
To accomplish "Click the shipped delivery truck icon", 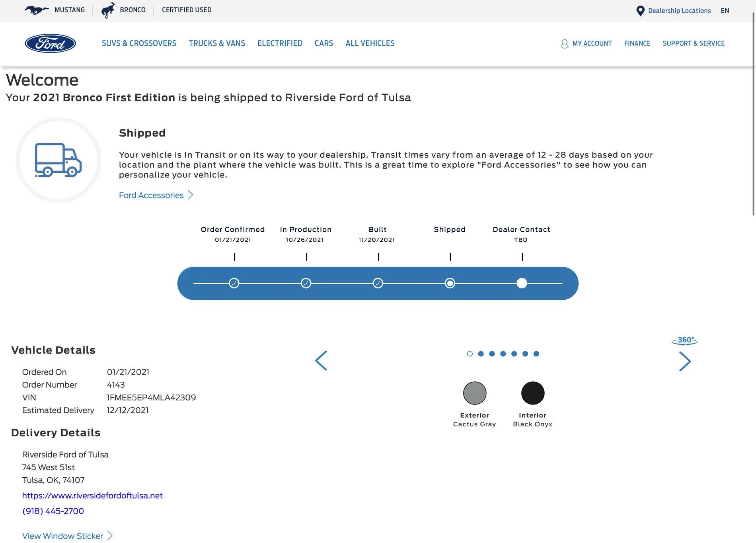I will coord(58,160).
